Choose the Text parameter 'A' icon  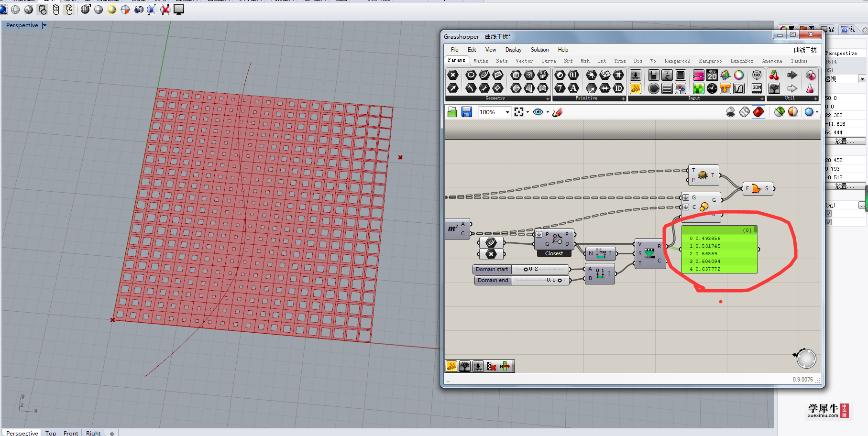[x=573, y=88]
